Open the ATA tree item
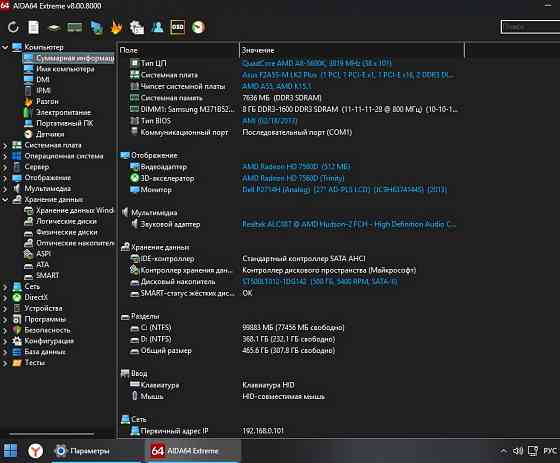 42,264
